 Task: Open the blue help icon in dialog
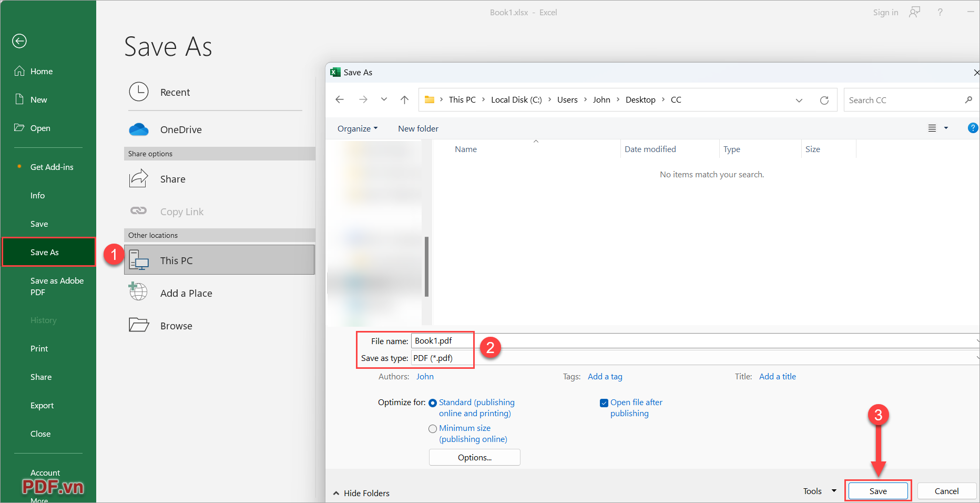pyautogui.click(x=973, y=128)
